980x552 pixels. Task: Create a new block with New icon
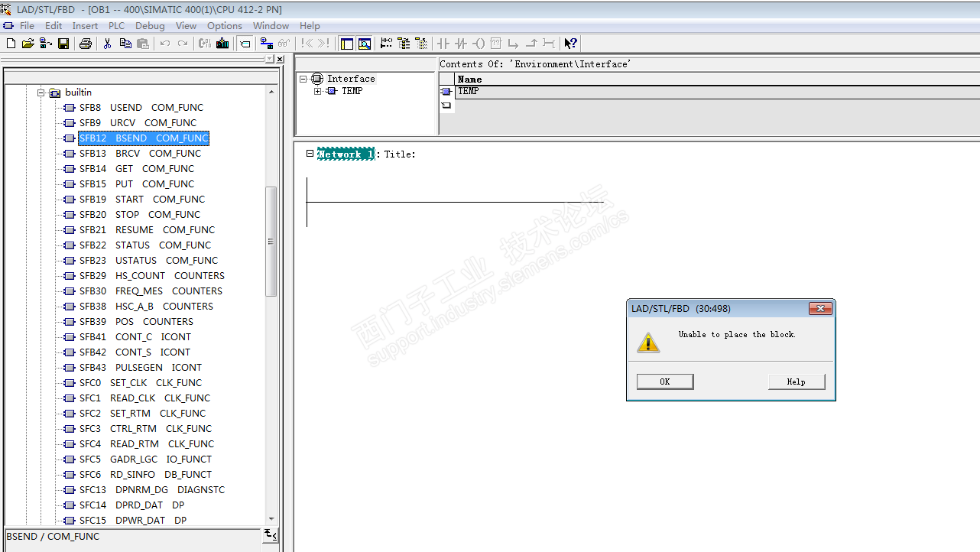pos(11,44)
